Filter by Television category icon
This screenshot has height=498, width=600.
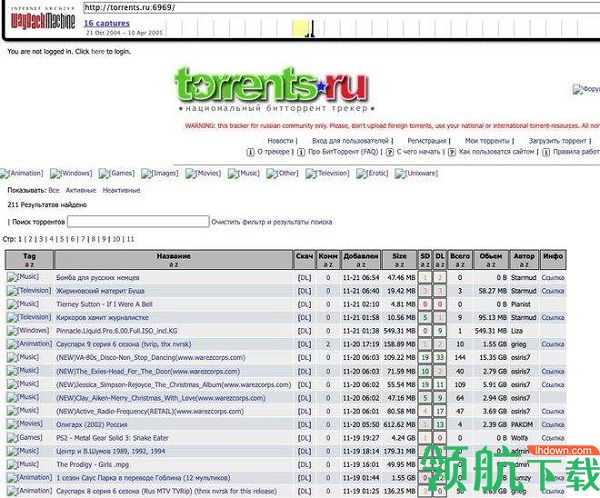pos(327,173)
